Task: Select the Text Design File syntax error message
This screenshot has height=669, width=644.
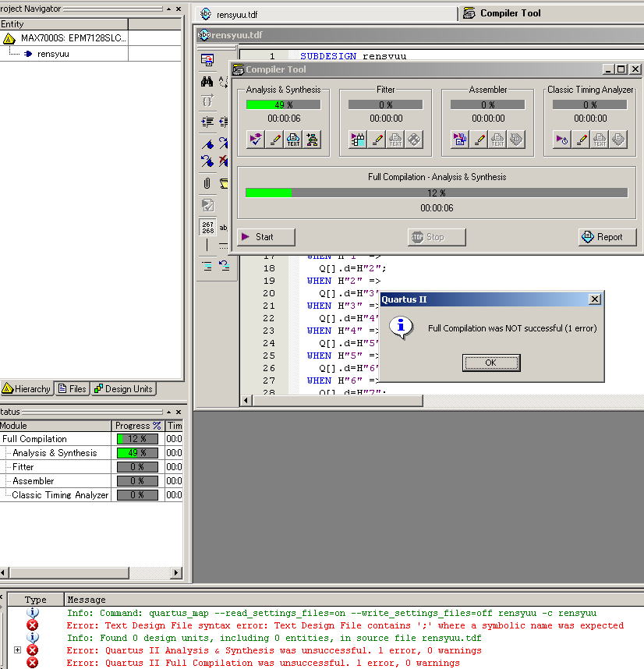Action: [x=345, y=625]
